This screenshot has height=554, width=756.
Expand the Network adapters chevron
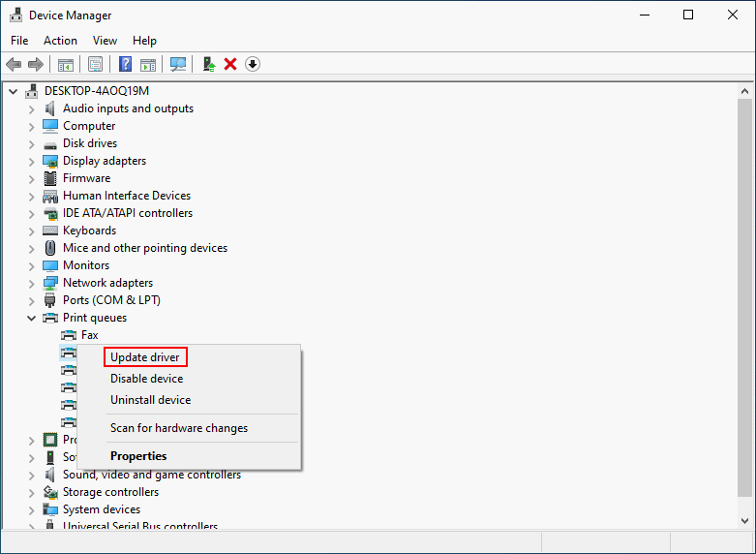(32, 283)
